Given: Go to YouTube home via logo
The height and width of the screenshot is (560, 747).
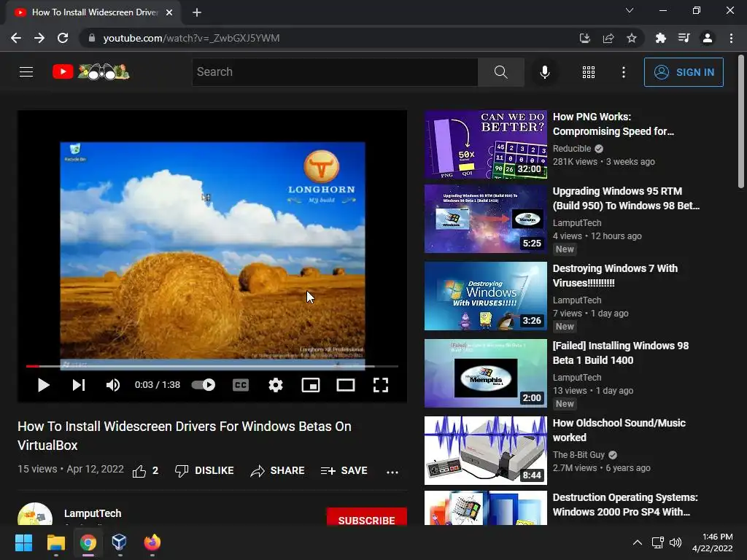Looking at the screenshot, I should [x=90, y=72].
